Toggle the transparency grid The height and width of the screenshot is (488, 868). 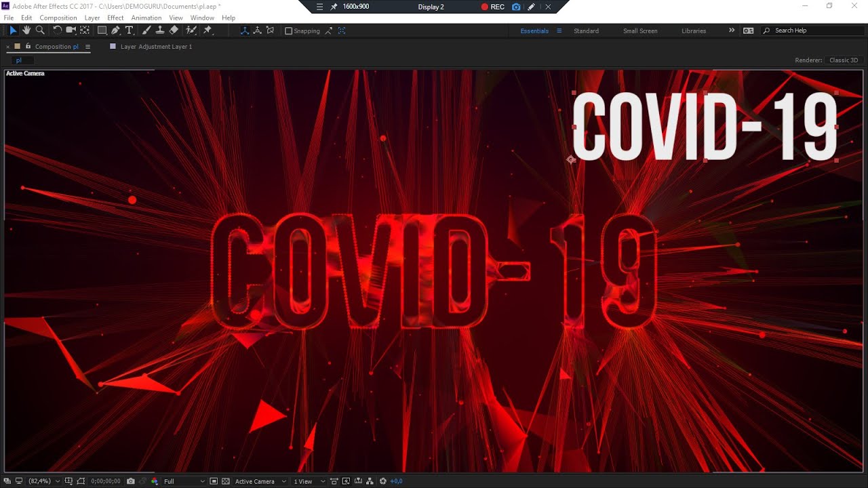click(x=226, y=481)
